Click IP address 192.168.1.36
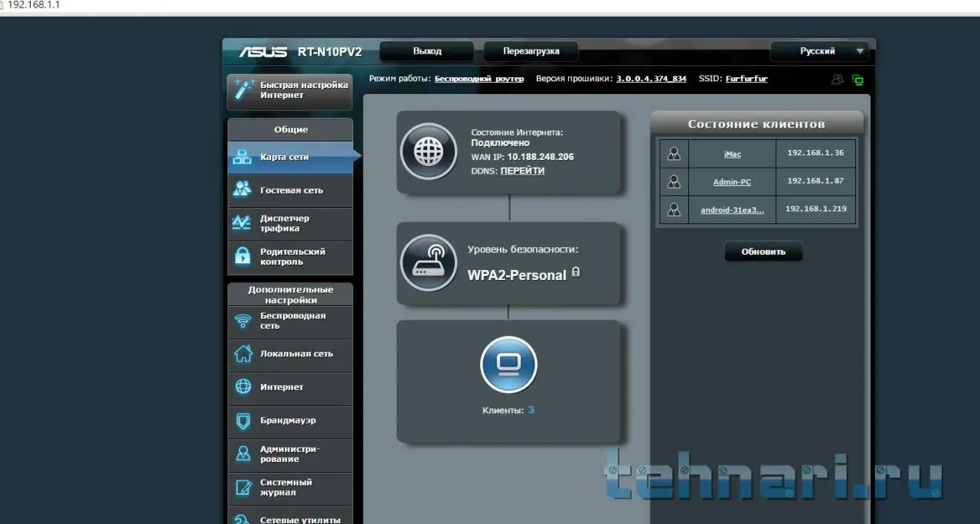Image resolution: width=980 pixels, height=524 pixels. click(815, 153)
